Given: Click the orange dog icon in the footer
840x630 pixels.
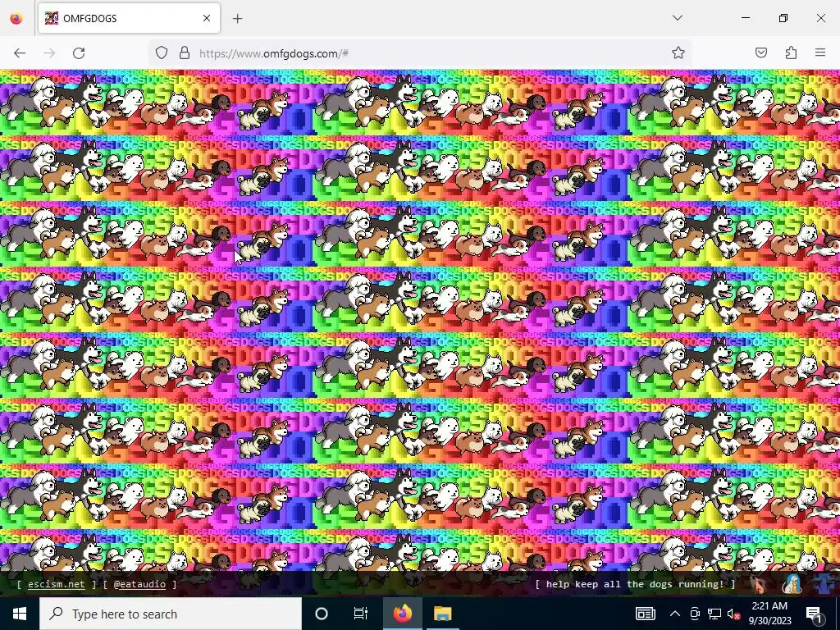Looking at the screenshot, I should point(759,584).
